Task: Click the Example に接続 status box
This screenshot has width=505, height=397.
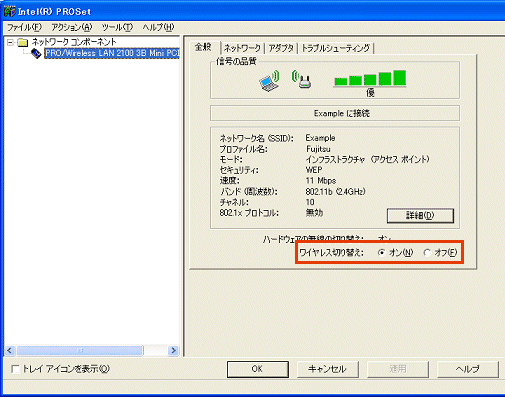Action: click(x=335, y=113)
